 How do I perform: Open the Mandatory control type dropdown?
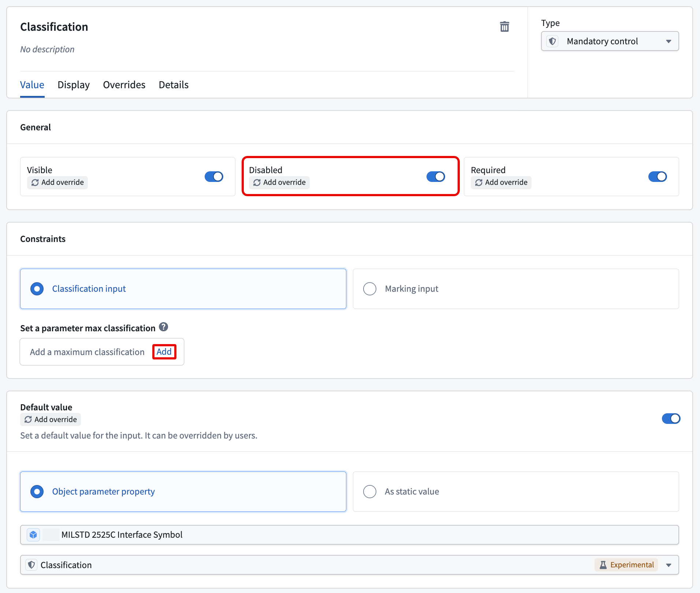(x=610, y=41)
